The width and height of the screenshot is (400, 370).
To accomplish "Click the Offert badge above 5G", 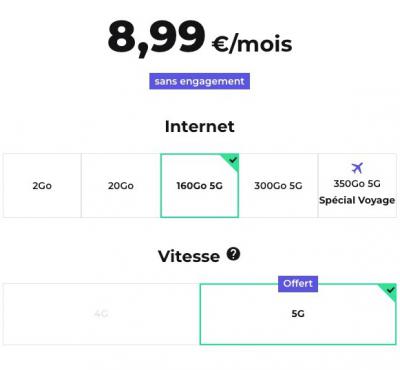I will coord(298,284).
